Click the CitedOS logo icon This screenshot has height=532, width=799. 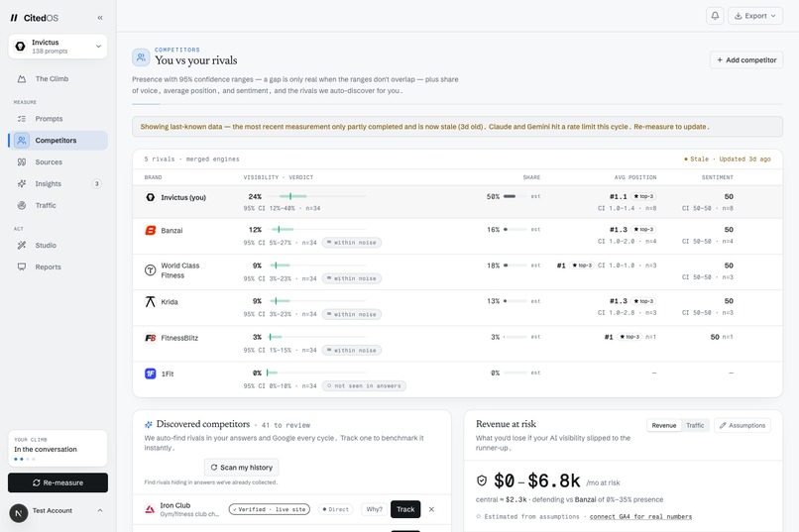[14, 18]
